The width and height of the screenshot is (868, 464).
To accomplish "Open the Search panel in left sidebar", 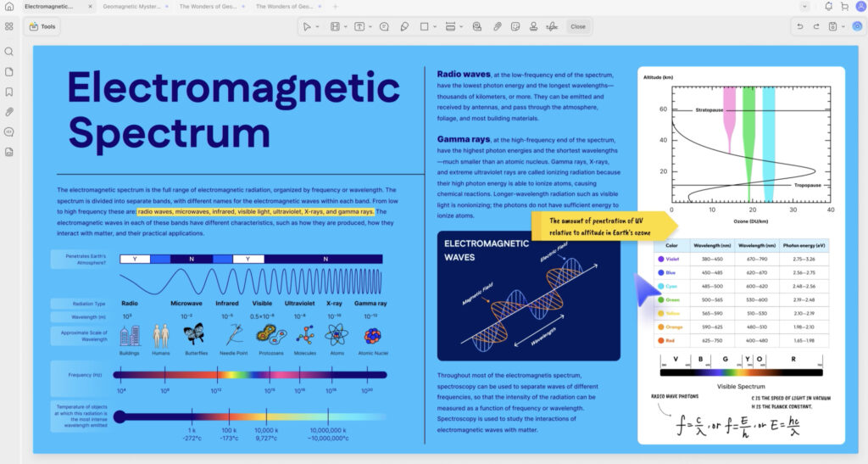I will [x=8, y=52].
